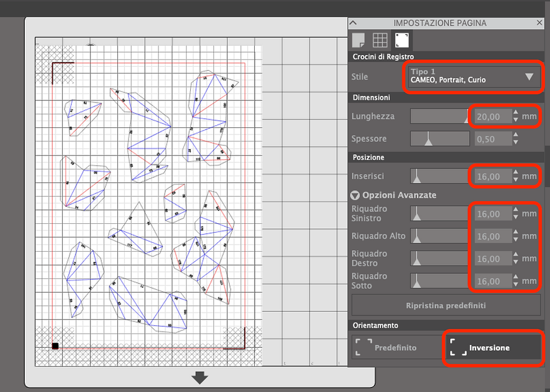Image resolution: width=550 pixels, height=392 pixels.
Task: Click the Inserisci value field 16,00
Action: click(493, 176)
